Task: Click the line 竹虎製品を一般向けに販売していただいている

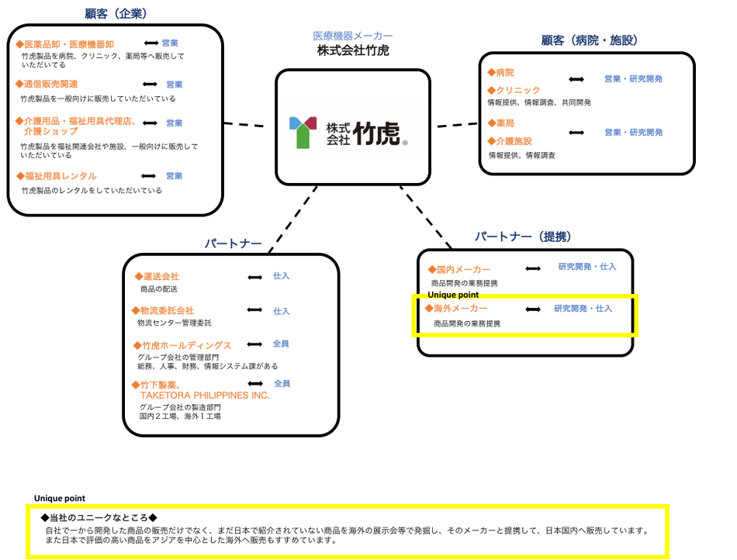Action: pos(98,99)
